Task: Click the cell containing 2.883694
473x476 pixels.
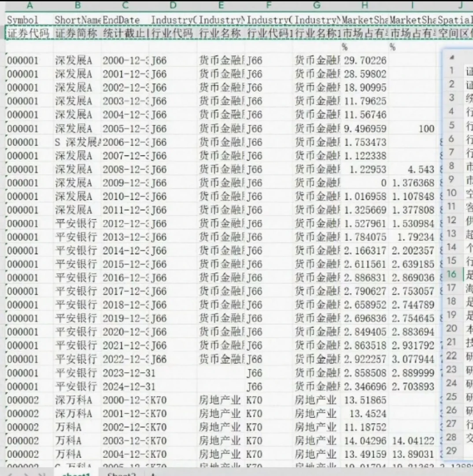Action: 413,332
